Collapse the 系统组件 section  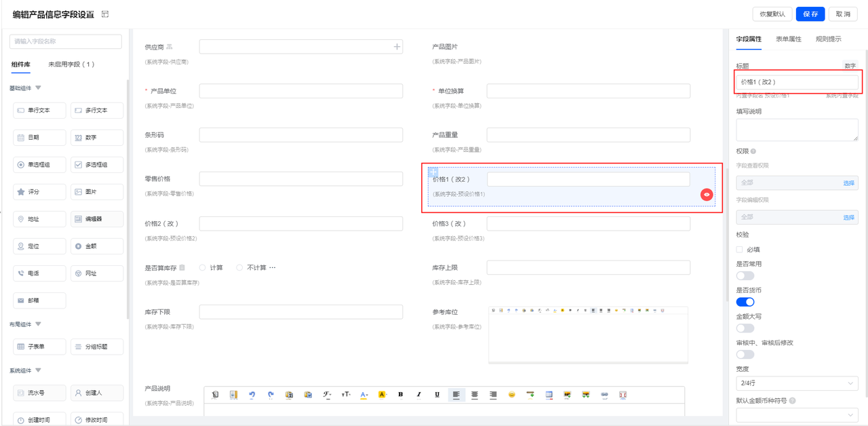(38, 370)
